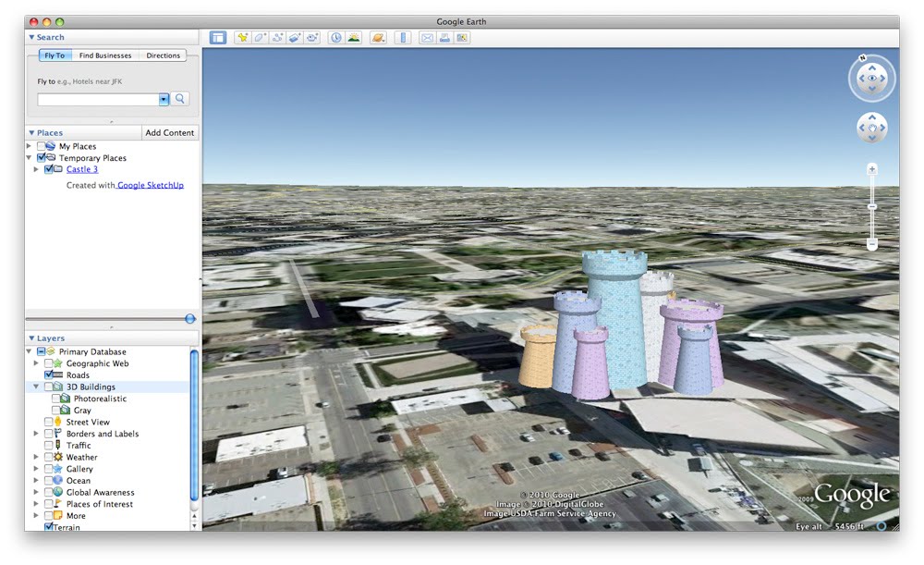
Task: Uncheck the Temporary Places checkbox
Action: pos(42,158)
